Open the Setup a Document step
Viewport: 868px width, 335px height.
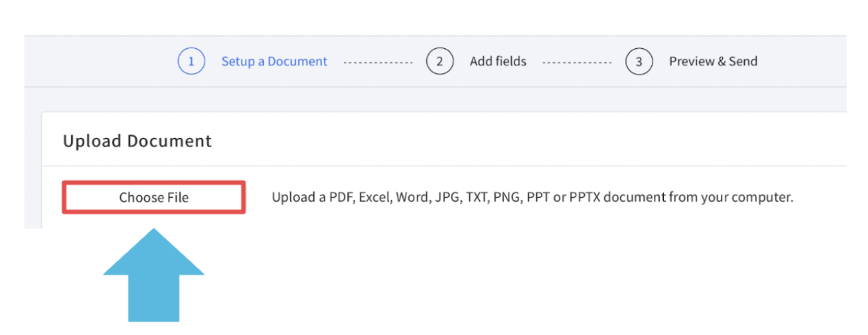(274, 62)
